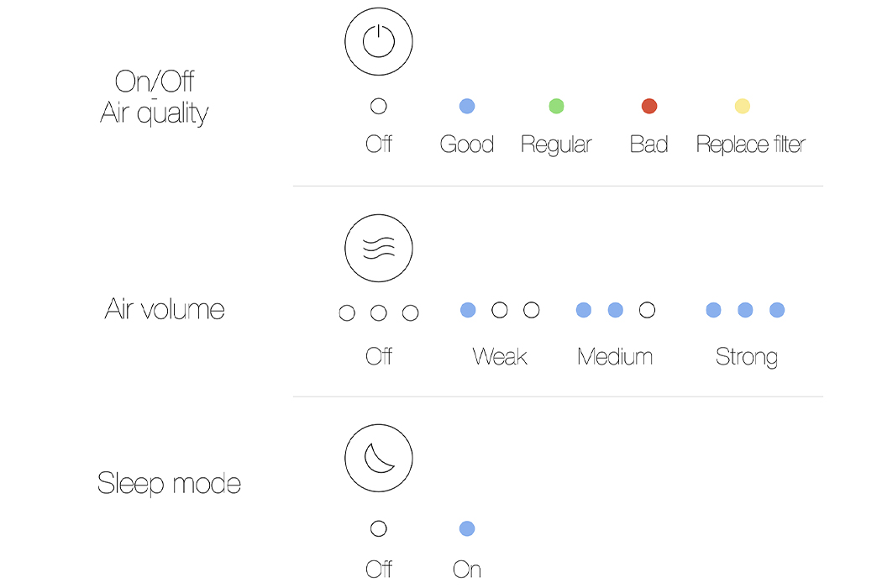Click the filled blue dot in the Weak group

coord(468,310)
